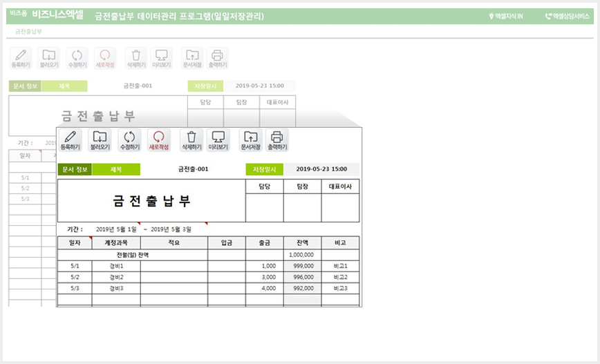600x364 pixels.
Task: Click 문서저장 folder icon in the enlarged panel
Action: 251,140
